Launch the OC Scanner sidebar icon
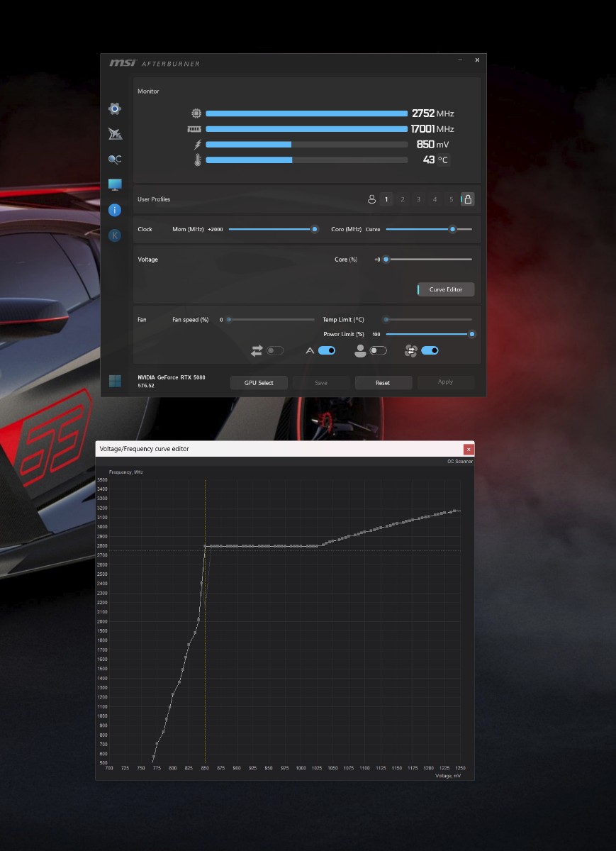The image size is (616, 851). [x=115, y=160]
